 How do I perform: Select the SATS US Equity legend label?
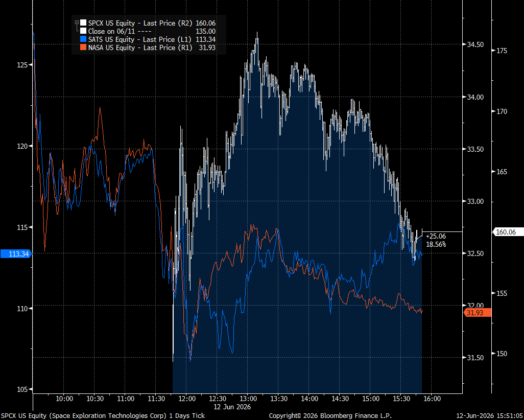[x=140, y=39]
